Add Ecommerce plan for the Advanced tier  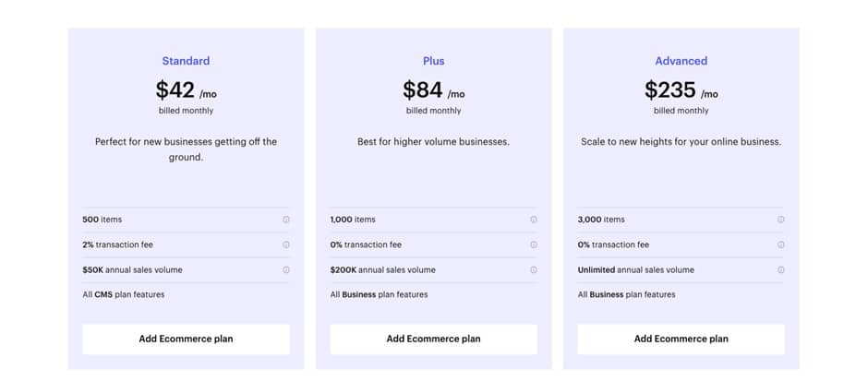coord(681,339)
